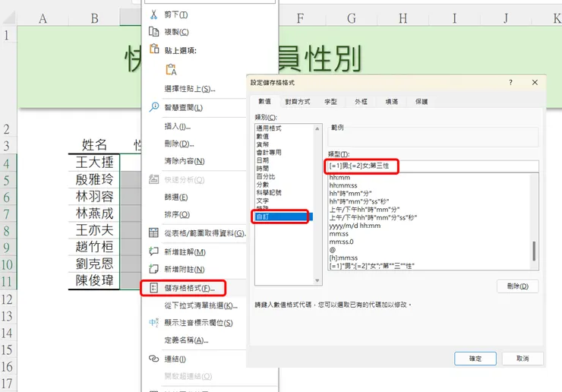Switch to the 保護 tab
The image size is (562, 392).
[421, 102]
